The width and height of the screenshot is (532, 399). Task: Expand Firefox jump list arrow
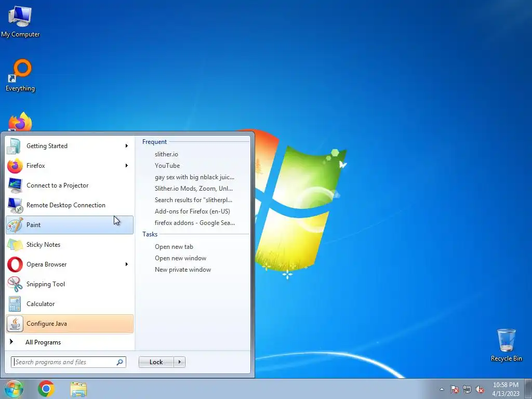pos(127,166)
